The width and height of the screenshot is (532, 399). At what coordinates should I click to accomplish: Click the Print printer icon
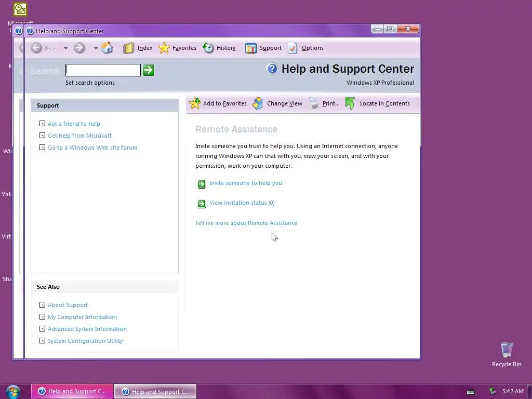point(313,103)
